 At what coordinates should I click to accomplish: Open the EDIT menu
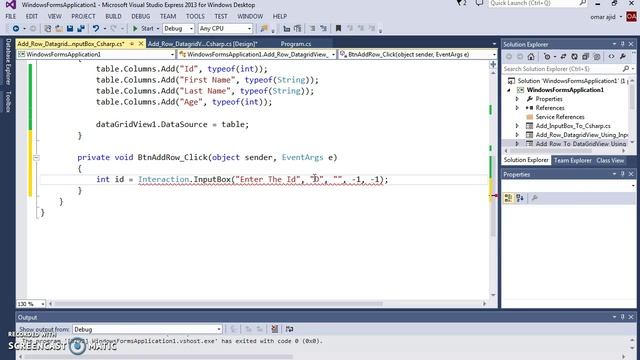coord(32,16)
